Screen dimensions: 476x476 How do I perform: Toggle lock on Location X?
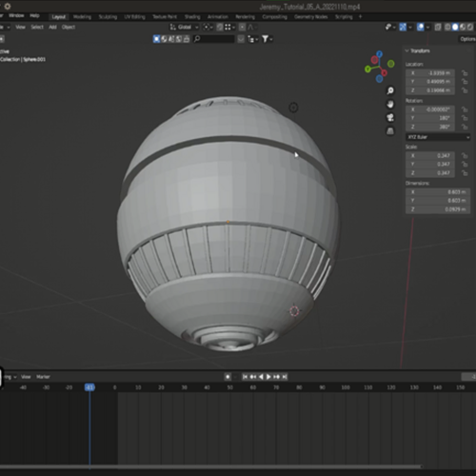pyautogui.click(x=465, y=73)
